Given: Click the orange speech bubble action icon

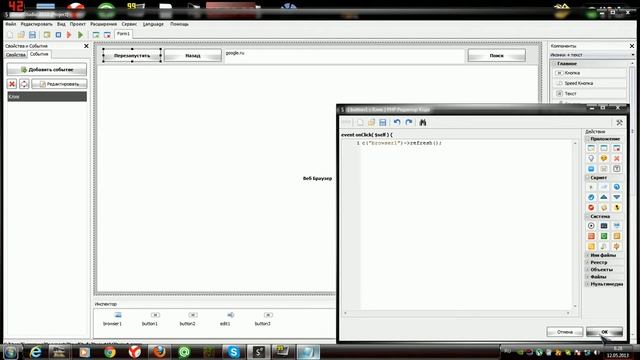Looking at the screenshot, I should click(604, 158).
